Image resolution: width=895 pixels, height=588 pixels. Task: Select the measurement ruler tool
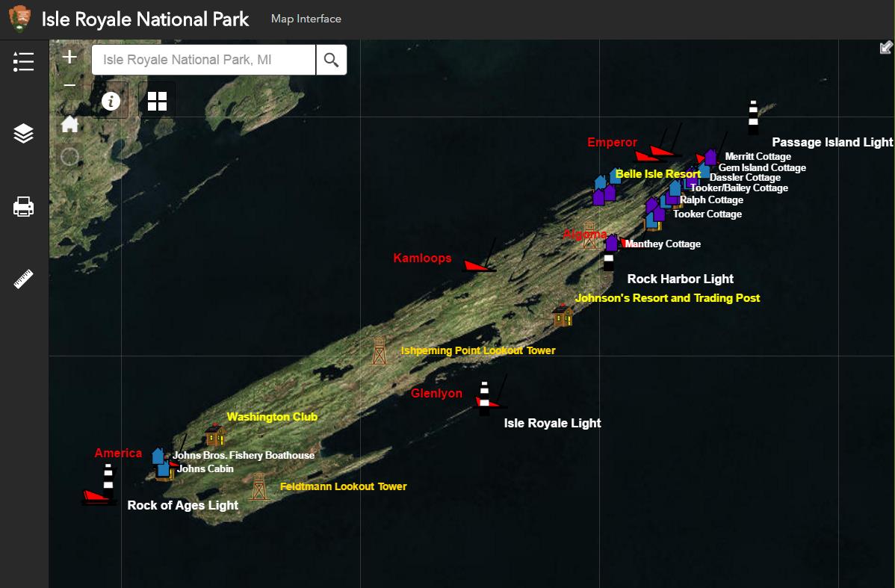tap(23, 279)
